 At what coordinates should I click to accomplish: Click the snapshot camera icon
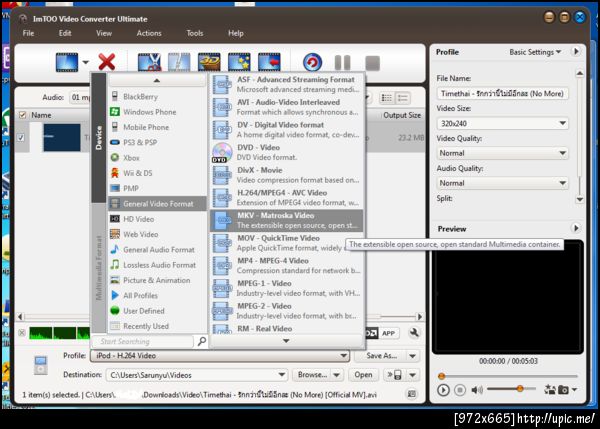(x=563, y=390)
